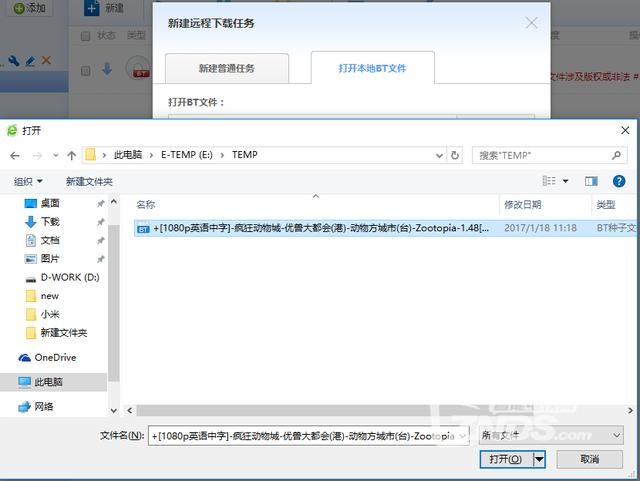Open the address bar history dropdown
Screen dimensions: 640x481
(438, 155)
